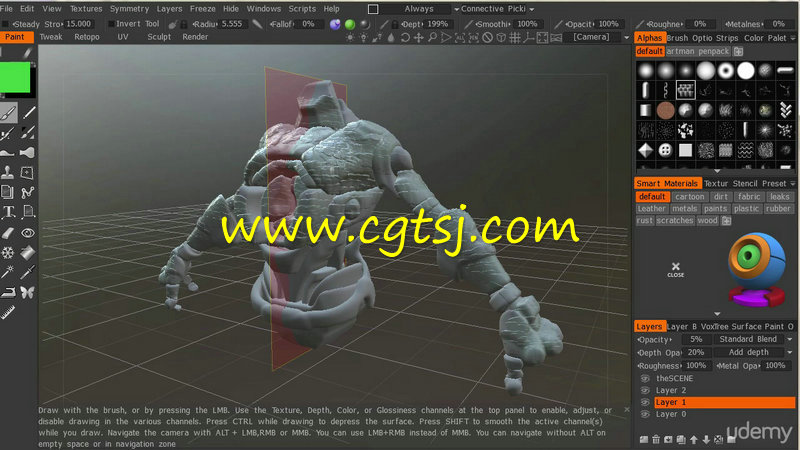This screenshot has height=450, width=800.
Task: Click the zoom magnifier navigation icon
Action: pyautogui.click(x=432, y=37)
